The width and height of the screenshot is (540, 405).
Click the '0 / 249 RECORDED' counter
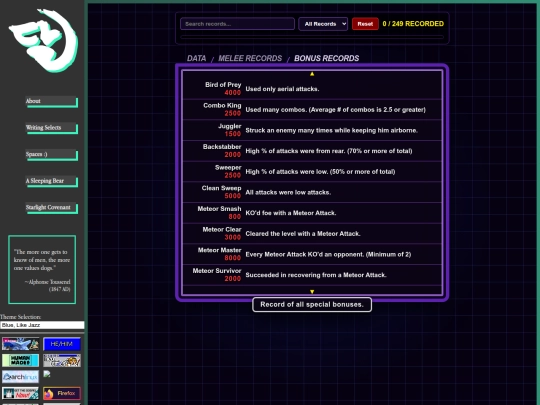point(413,24)
